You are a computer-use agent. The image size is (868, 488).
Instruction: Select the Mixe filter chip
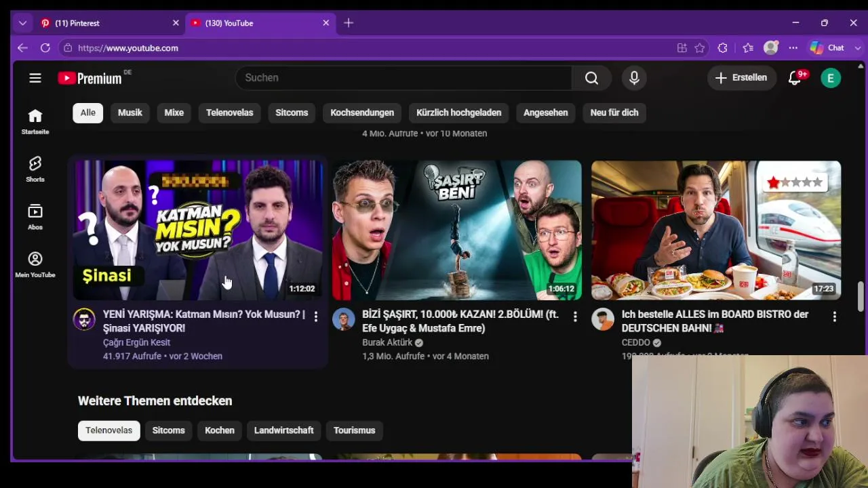point(174,113)
